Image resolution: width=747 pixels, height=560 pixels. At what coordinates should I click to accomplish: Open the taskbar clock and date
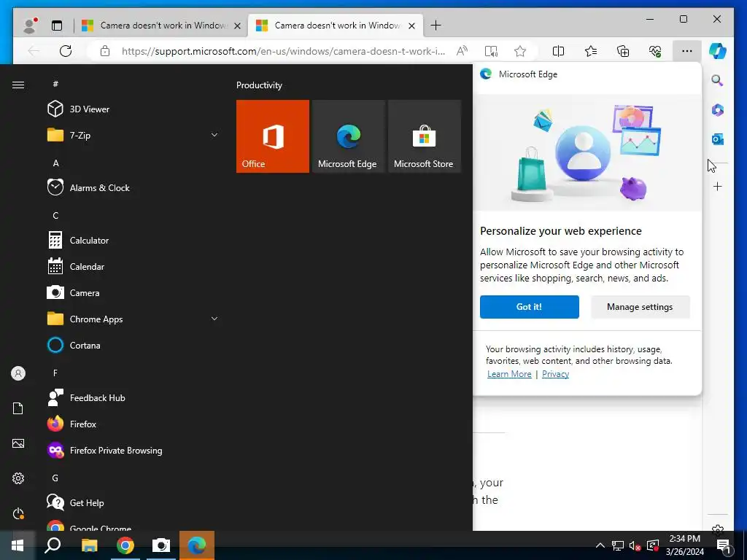click(x=684, y=545)
